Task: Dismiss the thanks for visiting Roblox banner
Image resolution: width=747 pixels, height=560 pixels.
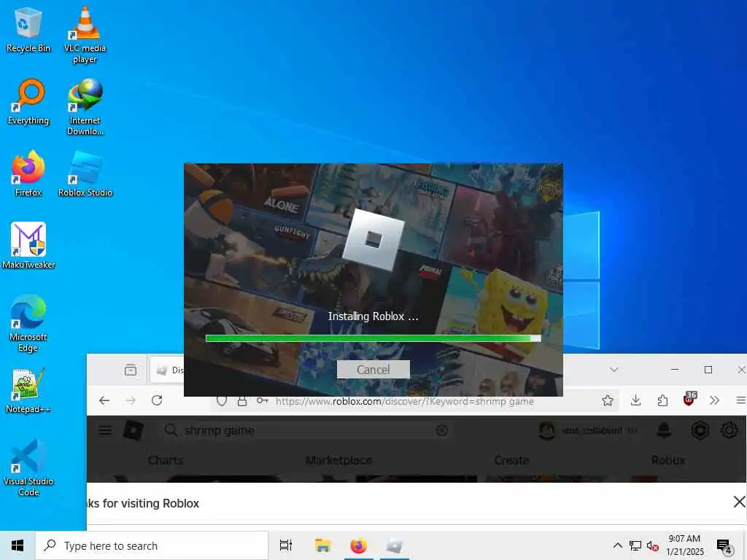Action: tap(740, 502)
